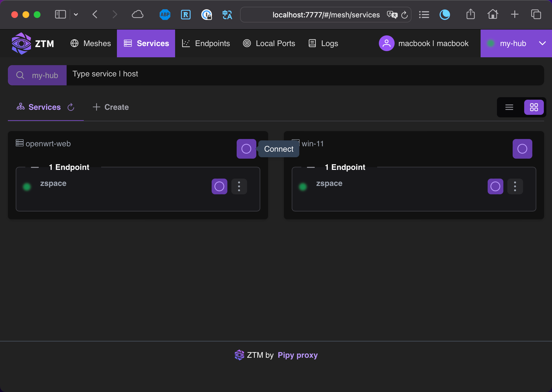The image size is (552, 392).
Task: Click the grid view layout icon
Action: coord(534,107)
